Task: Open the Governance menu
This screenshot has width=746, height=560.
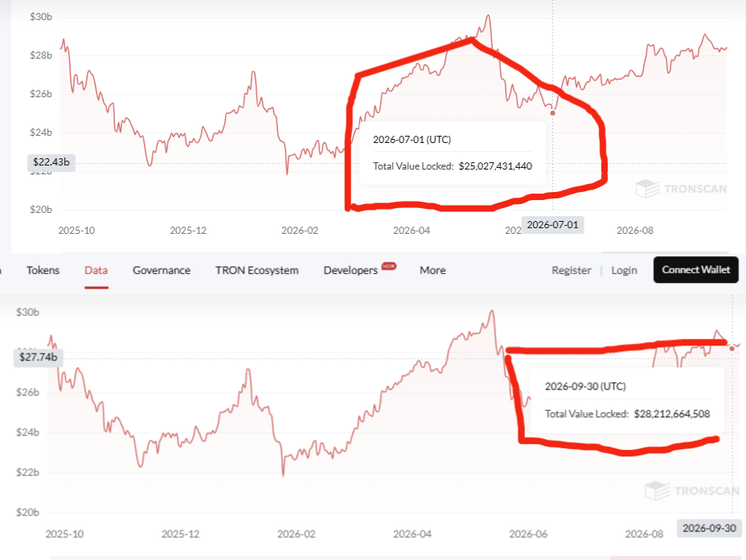Action: pyautogui.click(x=162, y=270)
